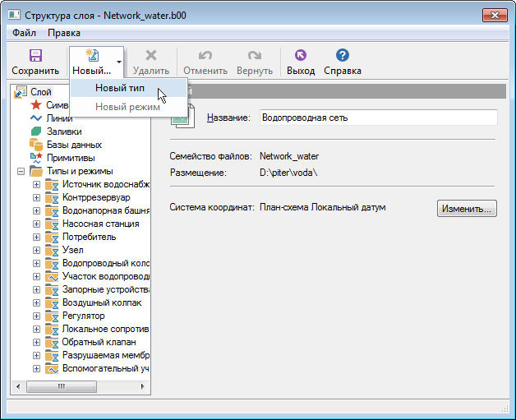Open the Правка menu
The height and width of the screenshot is (420, 516).
coord(64,33)
